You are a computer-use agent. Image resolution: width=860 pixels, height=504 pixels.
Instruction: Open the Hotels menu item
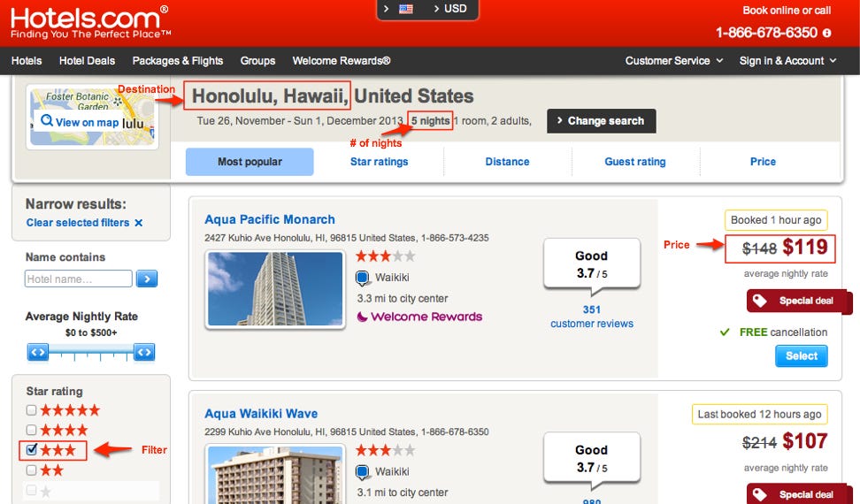pos(27,61)
